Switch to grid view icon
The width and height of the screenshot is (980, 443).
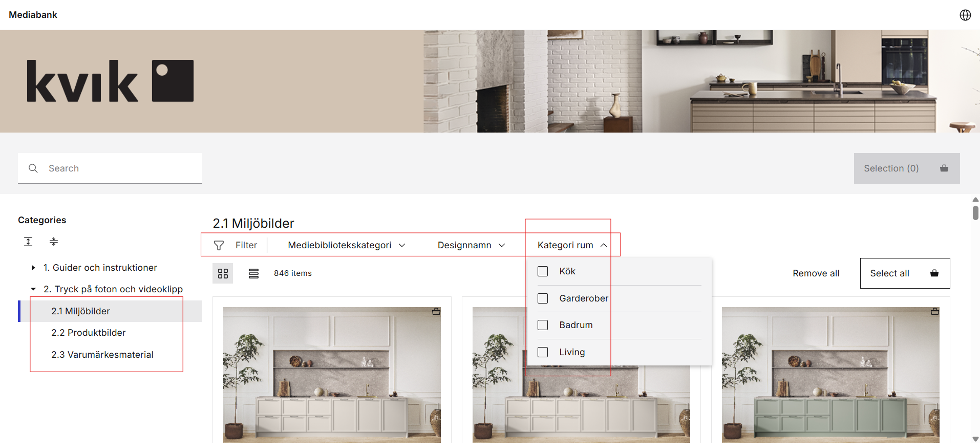(223, 273)
